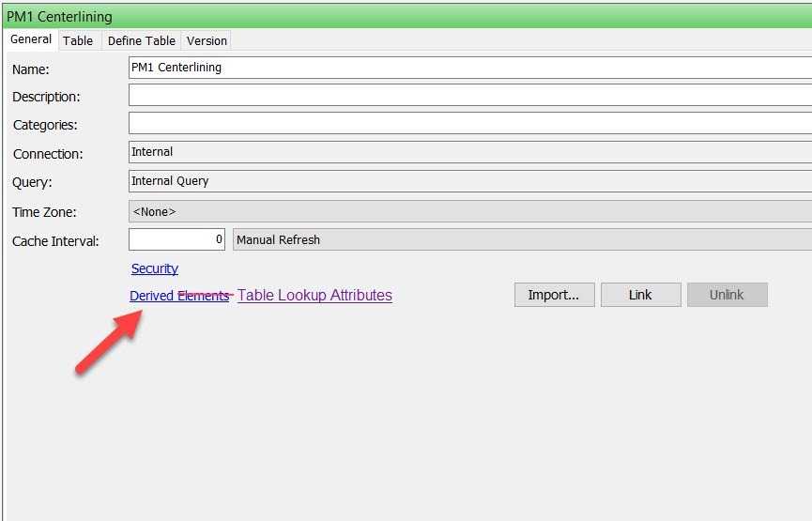Click the Query field showing Internal Query
The height and width of the screenshot is (521, 812).
[x=469, y=181]
